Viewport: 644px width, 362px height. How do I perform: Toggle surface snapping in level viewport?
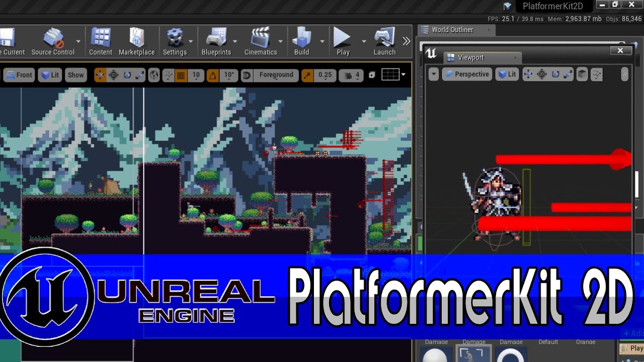(x=168, y=75)
